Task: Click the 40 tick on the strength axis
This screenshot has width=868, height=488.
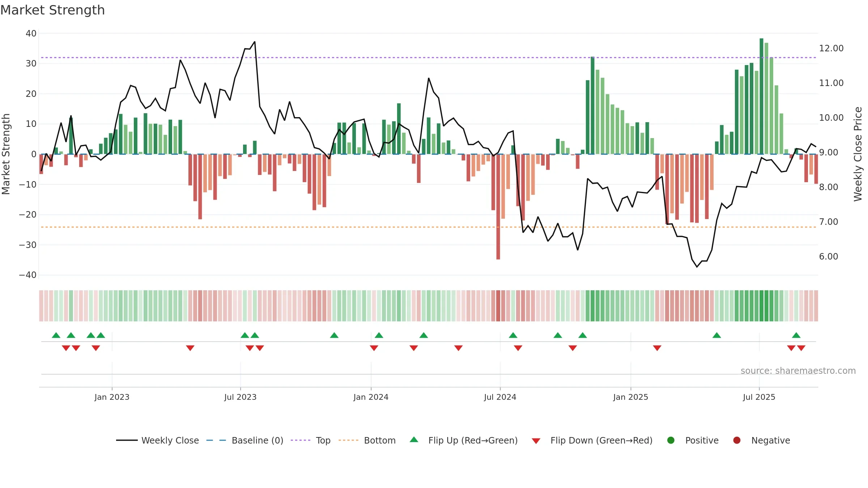Action: pyautogui.click(x=31, y=33)
